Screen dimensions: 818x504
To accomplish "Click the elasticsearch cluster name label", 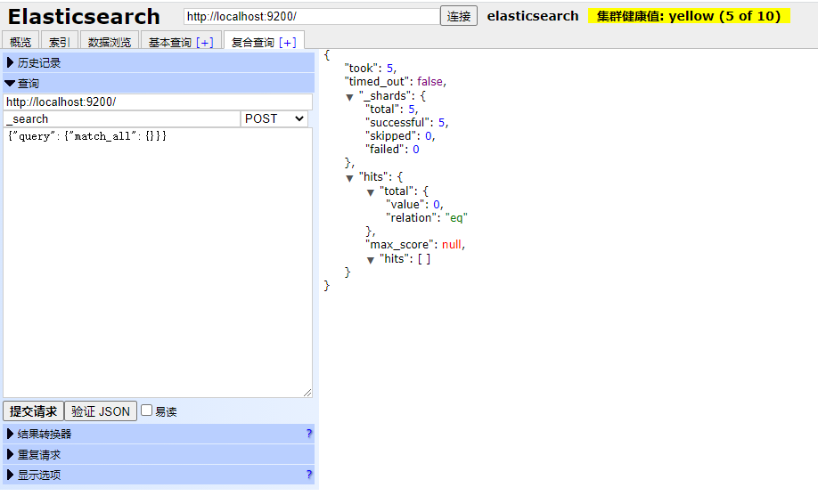I will coord(533,16).
